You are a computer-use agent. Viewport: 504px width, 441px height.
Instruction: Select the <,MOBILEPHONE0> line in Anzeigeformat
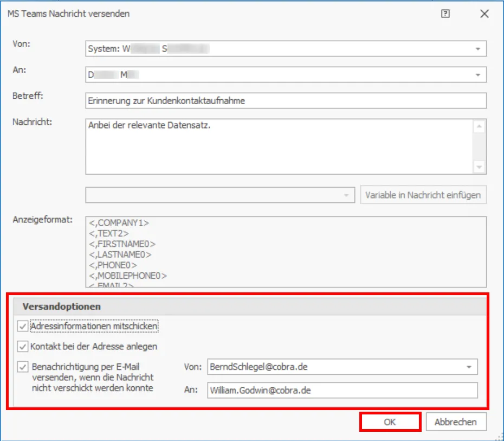128,276
